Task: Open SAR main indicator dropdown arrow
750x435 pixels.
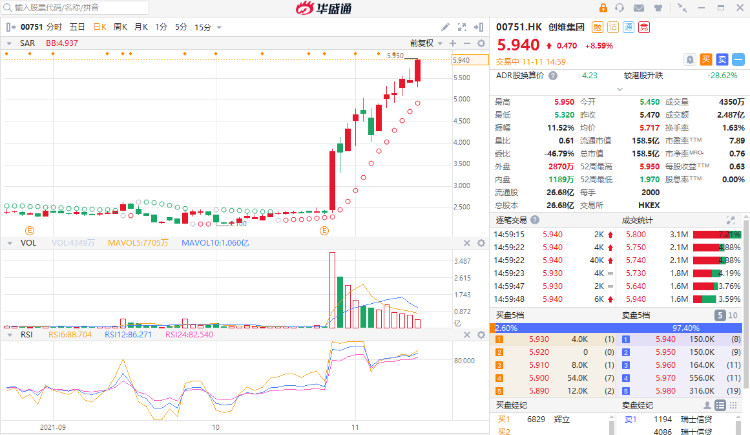Action: click(9, 44)
